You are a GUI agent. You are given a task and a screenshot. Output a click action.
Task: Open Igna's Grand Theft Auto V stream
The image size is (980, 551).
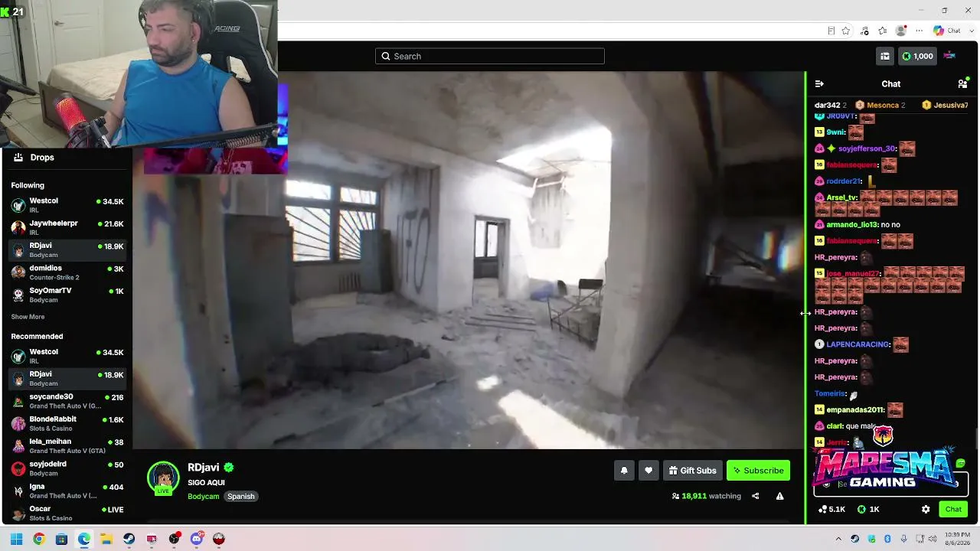[x=67, y=491]
